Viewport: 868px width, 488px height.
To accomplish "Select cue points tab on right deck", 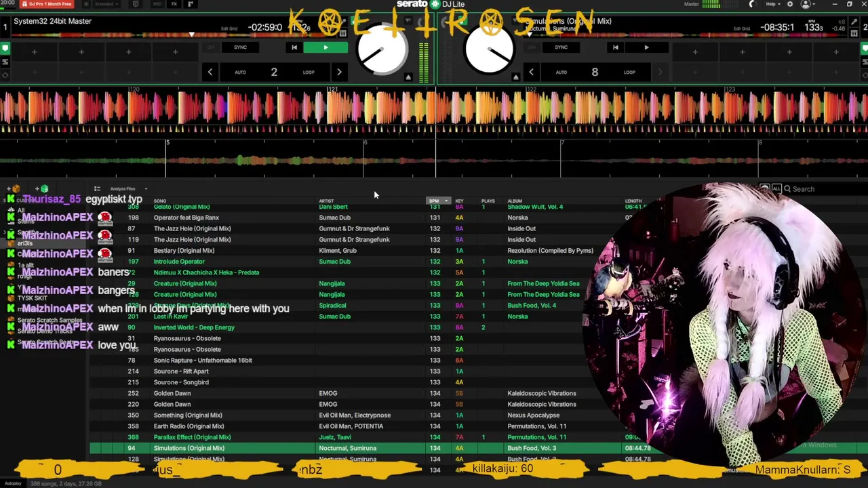I will pyautogui.click(x=863, y=49).
